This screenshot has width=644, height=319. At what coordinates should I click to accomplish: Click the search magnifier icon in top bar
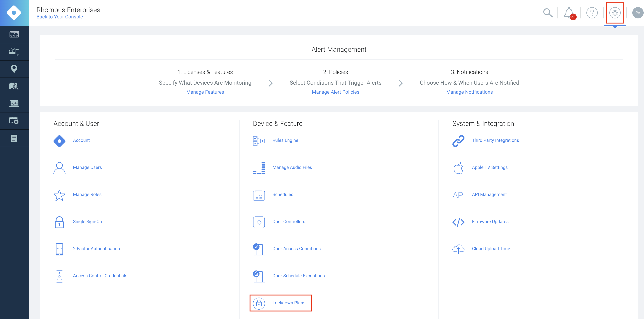[548, 13]
